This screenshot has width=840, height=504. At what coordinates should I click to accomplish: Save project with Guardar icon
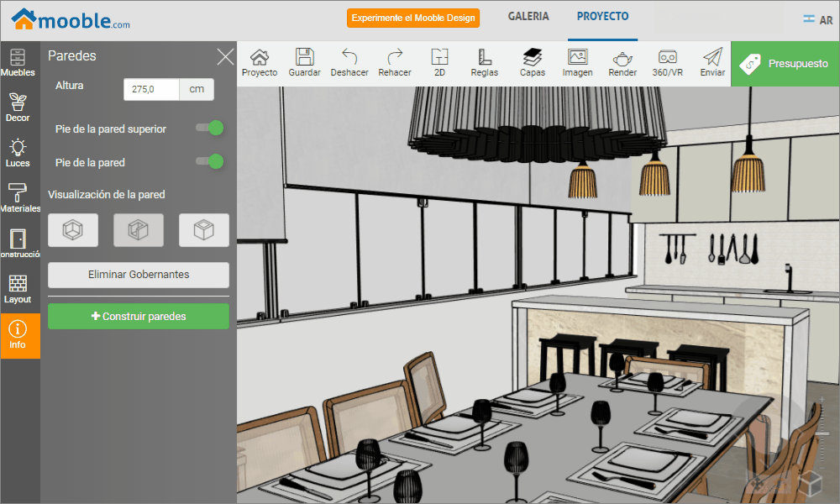(x=304, y=63)
